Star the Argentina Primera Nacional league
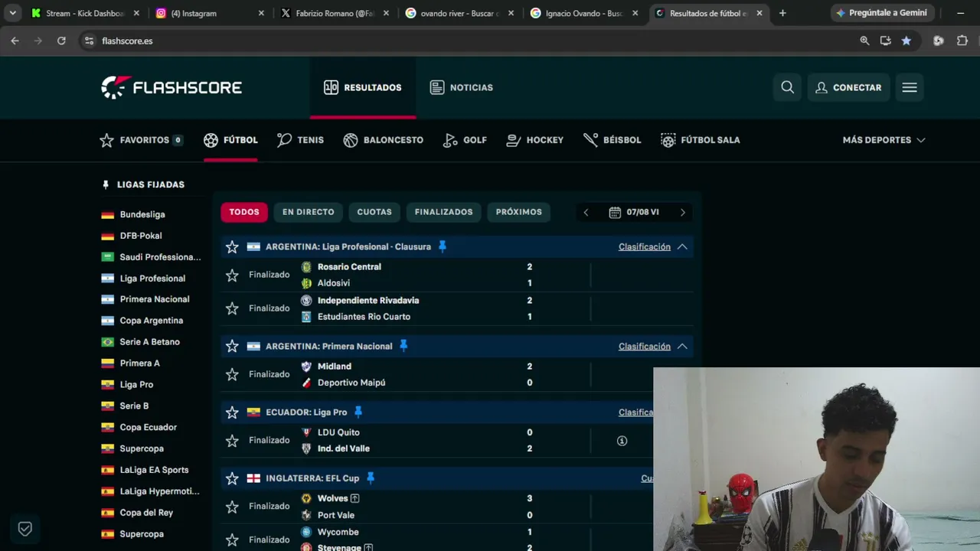 232,346
